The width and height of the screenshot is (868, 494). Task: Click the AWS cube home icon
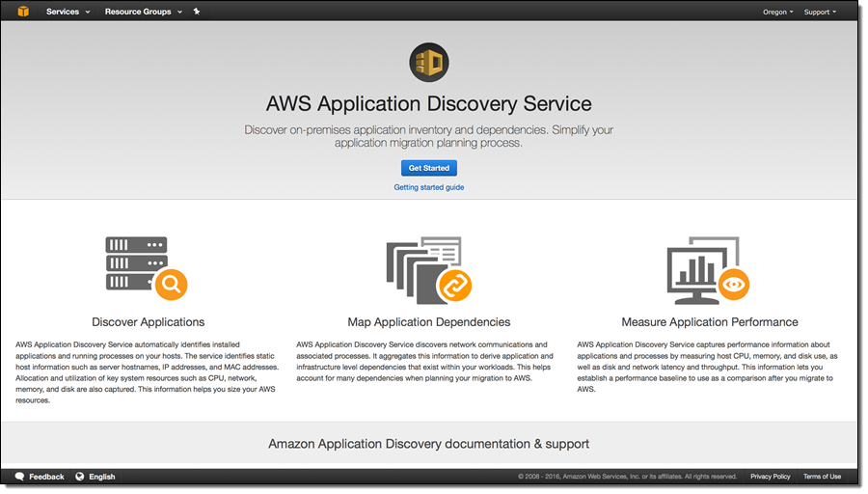tap(23, 12)
